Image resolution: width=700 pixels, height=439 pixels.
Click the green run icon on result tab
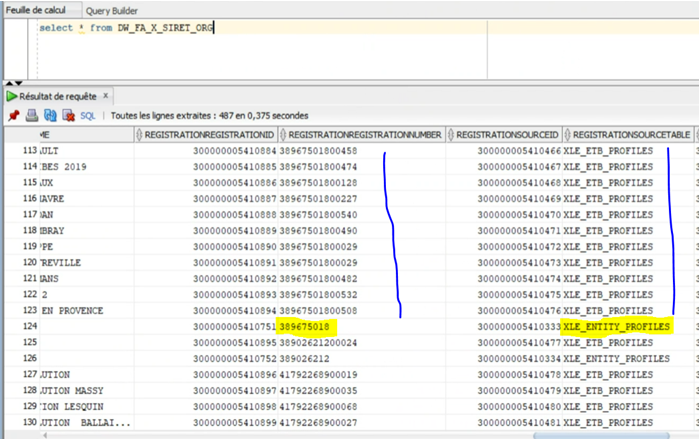(12, 96)
